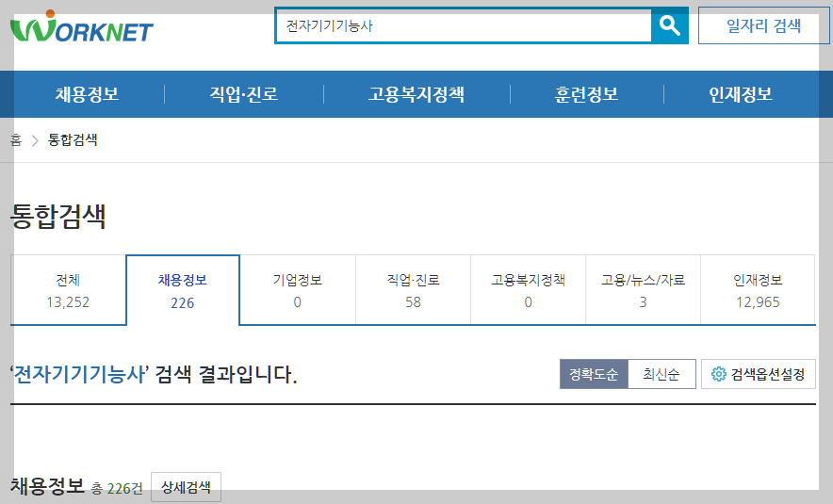Viewport: 833px width, 504px height.
Task: Select the 직업·진로 58 tab
Action: (x=414, y=290)
